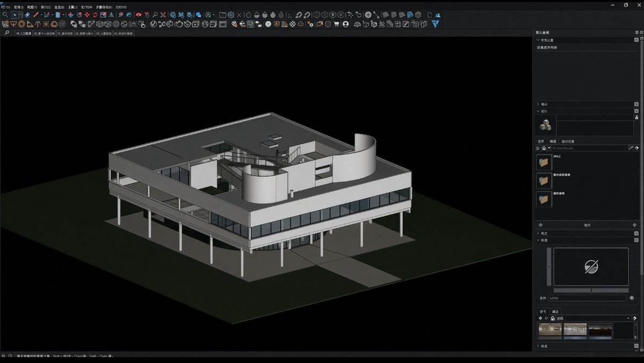Click the scene search magnifier icon
644x363 pixels.
[6, 33]
